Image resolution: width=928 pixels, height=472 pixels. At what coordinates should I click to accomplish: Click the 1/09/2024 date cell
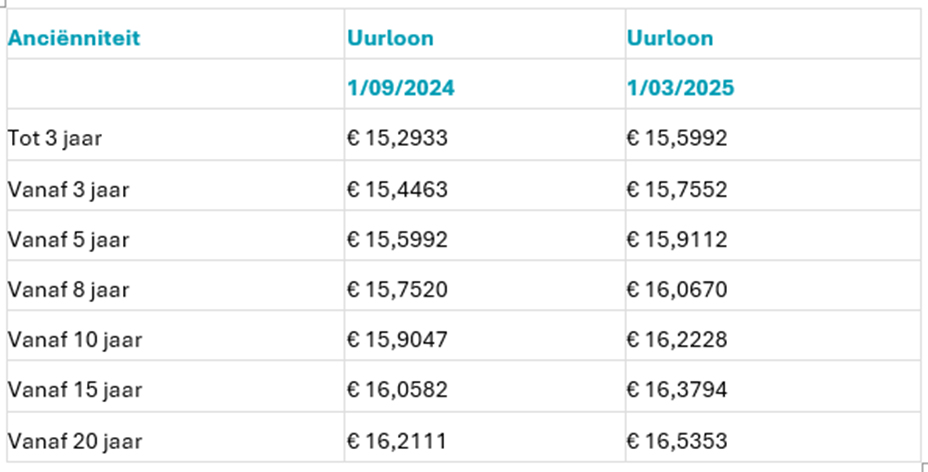(401, 88)
